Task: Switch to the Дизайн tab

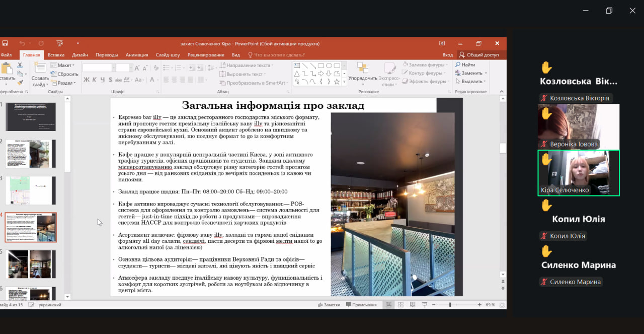Action: [79, 55]
